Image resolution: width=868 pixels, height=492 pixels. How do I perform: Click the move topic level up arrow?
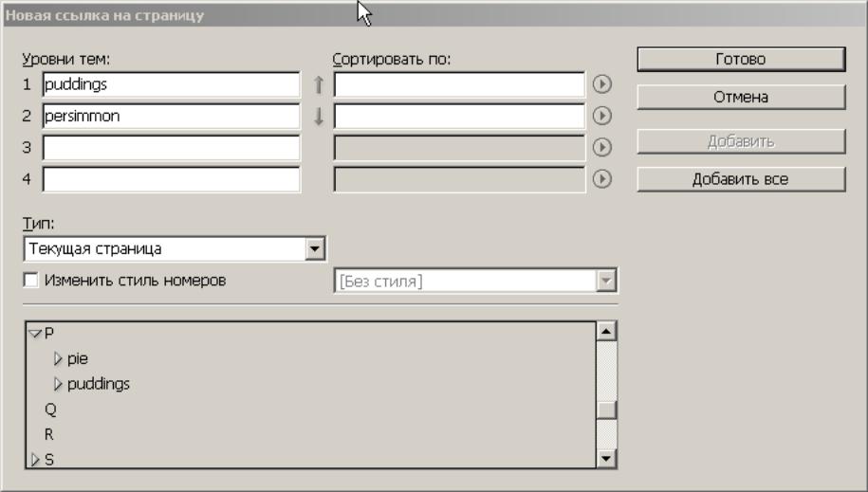click(319, 84)
